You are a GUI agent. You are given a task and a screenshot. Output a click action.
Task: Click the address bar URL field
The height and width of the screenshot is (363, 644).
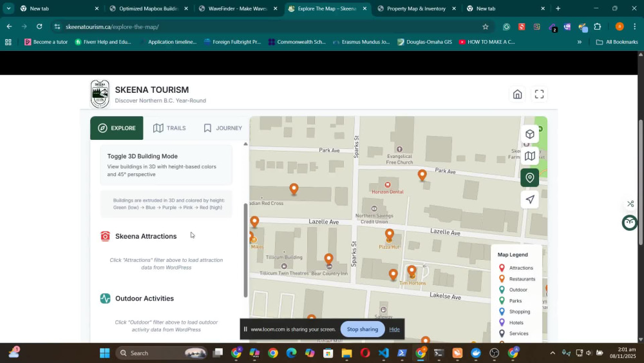271,26
